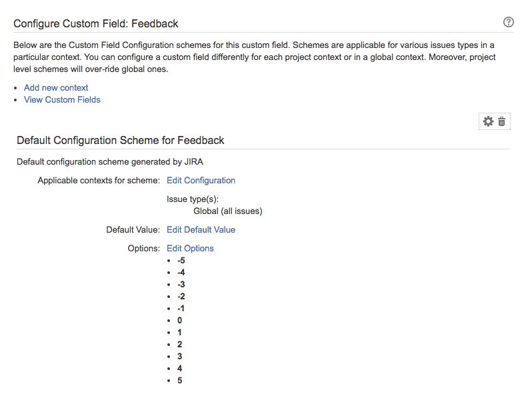This screenshot has height=420, width=526.
Task: Select option -4 in the options list
Action: click(181, 272)
